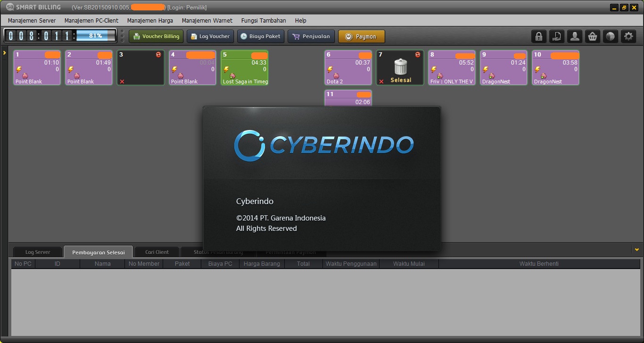
Task: Open the member management user icon
Action: (x=575, y=36)
